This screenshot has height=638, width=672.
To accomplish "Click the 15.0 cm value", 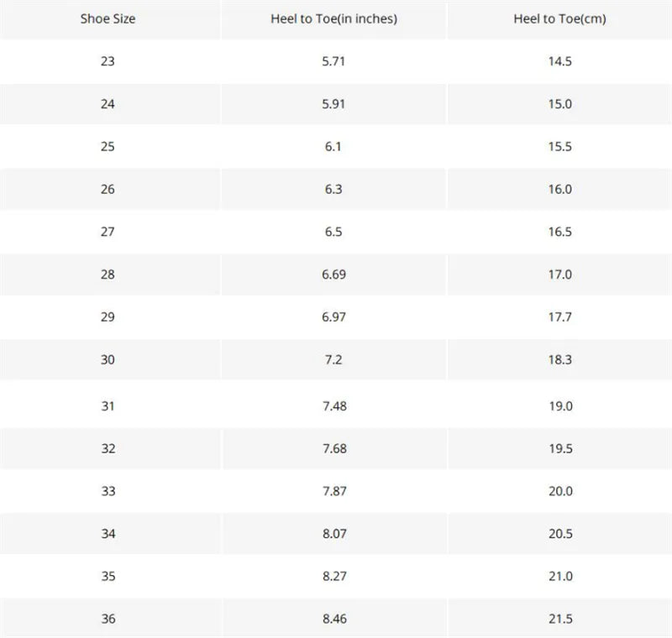I will pyautogui.click(x=559, y=104).
